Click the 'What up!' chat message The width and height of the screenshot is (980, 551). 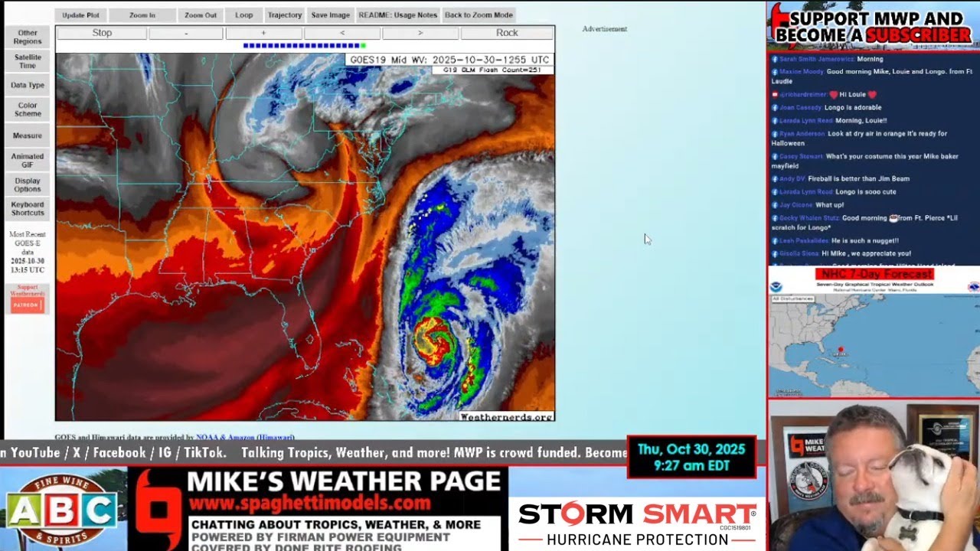830,205
